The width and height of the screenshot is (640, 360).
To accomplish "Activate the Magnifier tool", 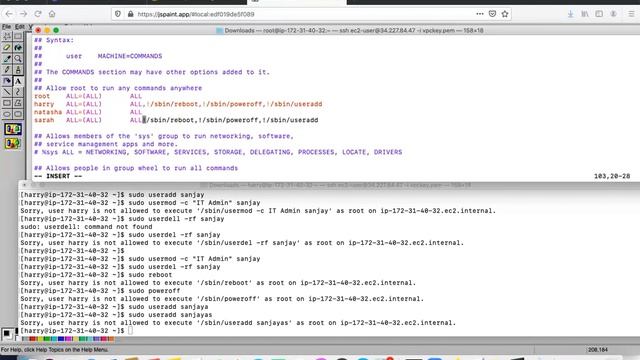I will (18, 59).
